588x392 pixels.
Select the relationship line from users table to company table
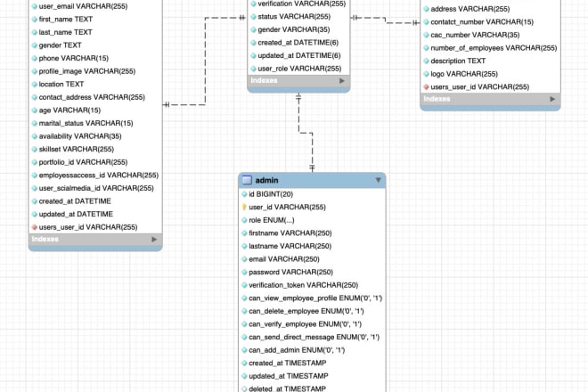pos(386,20)
